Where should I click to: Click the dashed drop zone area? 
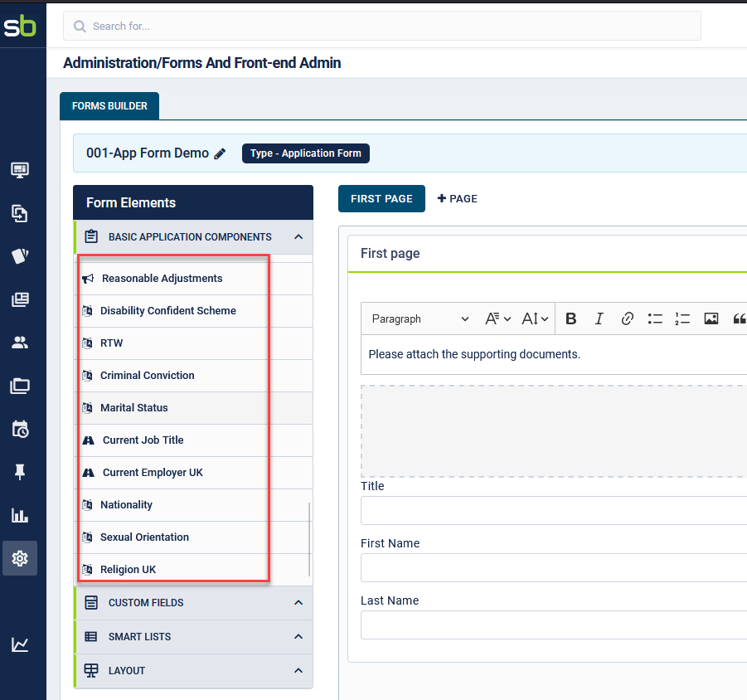click(x=554, y=431)
